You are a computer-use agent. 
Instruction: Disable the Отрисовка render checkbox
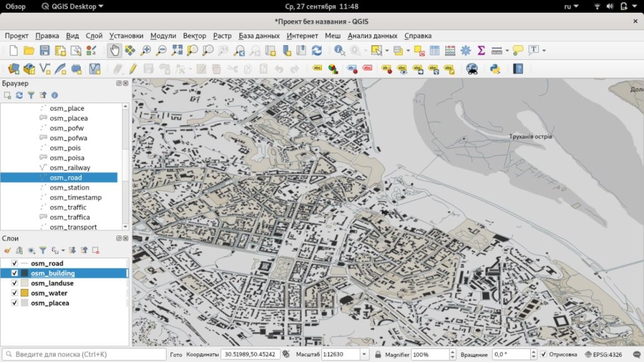[x=543, y=354]
